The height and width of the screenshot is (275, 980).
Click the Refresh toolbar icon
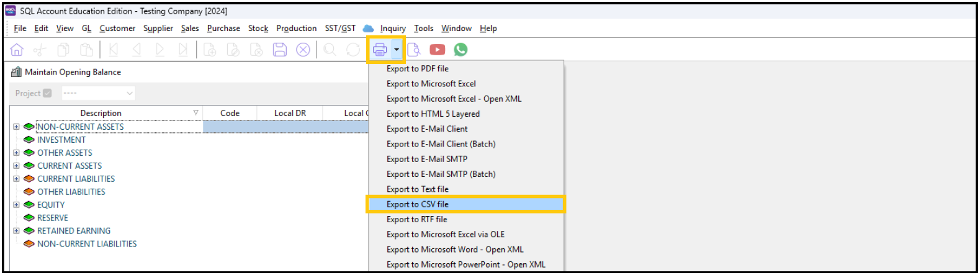pyautogui.click(x=353, y=50)
